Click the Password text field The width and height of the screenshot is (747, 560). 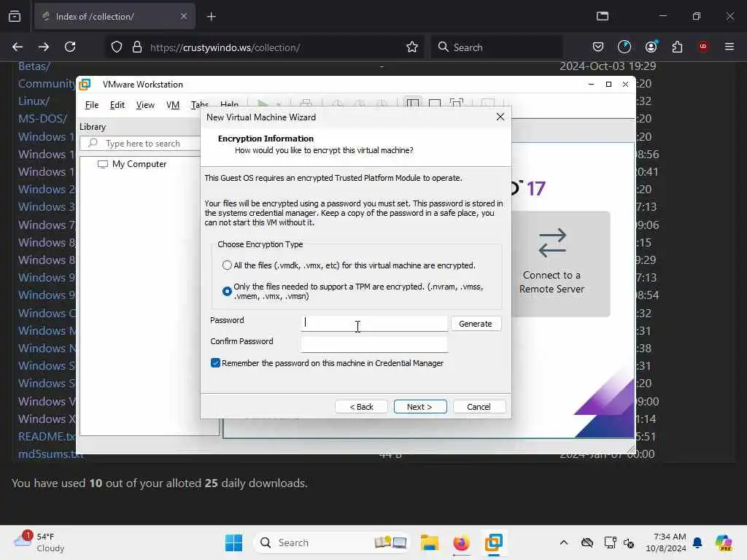coord(374,323)
